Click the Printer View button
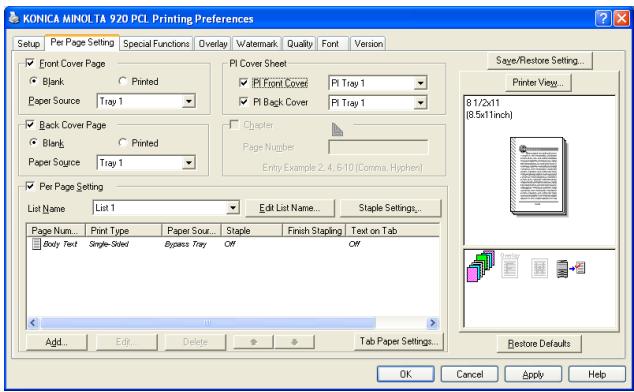This screenshot has width=634, height=392. [x=538, y=83]
